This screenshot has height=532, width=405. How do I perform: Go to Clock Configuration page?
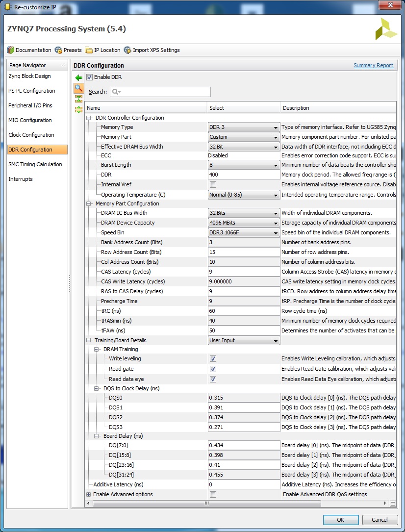pyautogui.click(x=31, y=135)
